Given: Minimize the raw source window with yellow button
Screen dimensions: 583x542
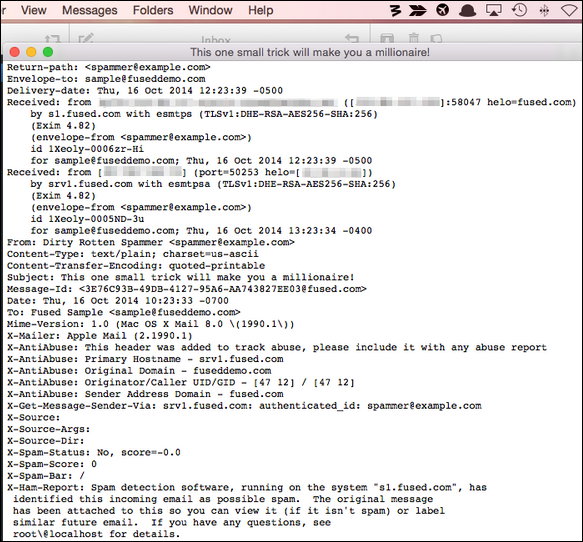Looking at the screenshot, I should tap(31, 52).
